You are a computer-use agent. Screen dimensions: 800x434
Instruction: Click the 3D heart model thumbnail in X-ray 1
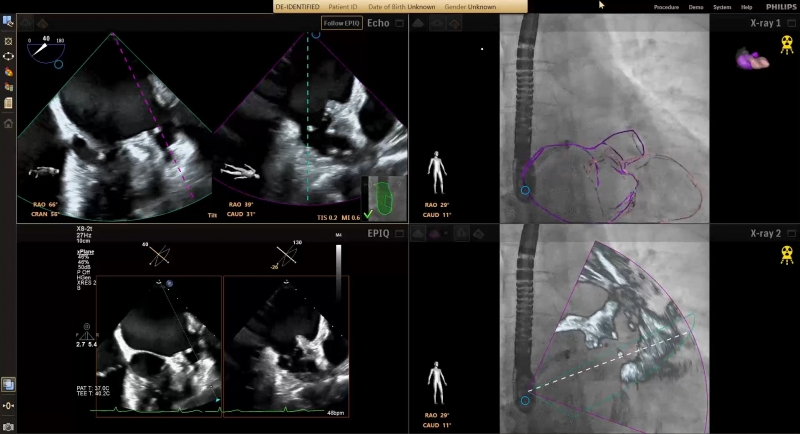pyautogui.click(x=753, y=58)
